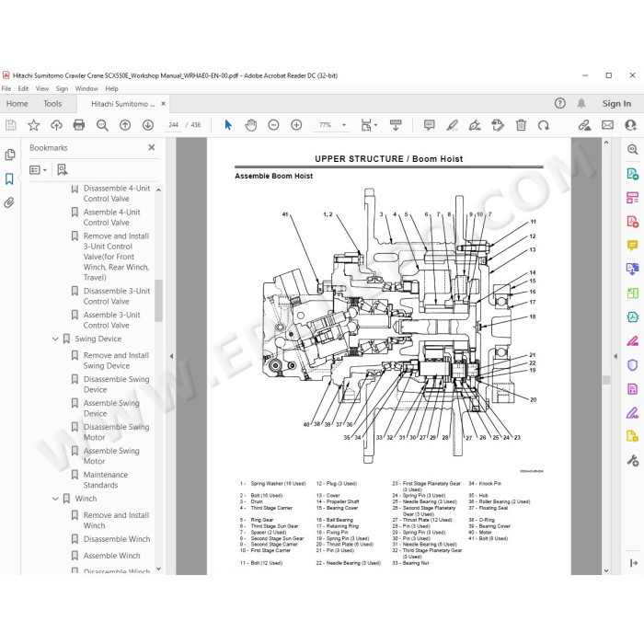Share a link to the file
Image resolution: width=644 pixels, height=644 pixels.
point(584,125)
